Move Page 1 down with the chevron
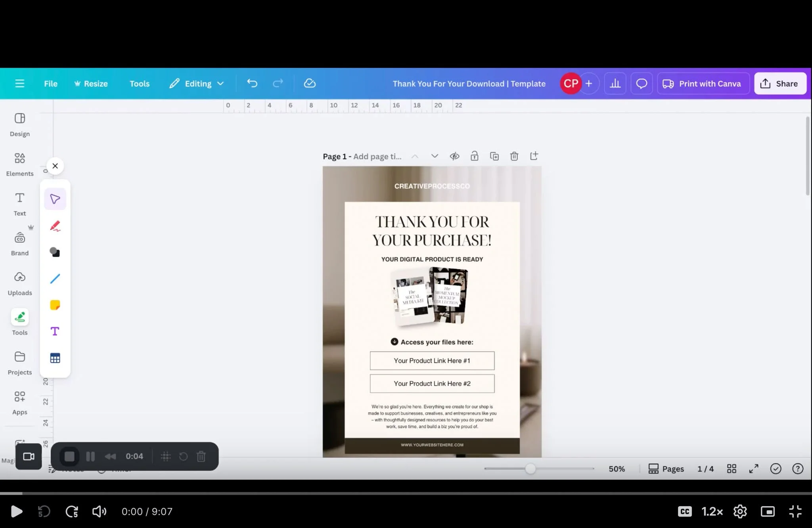The image size is (812, 528). [435, 156]
